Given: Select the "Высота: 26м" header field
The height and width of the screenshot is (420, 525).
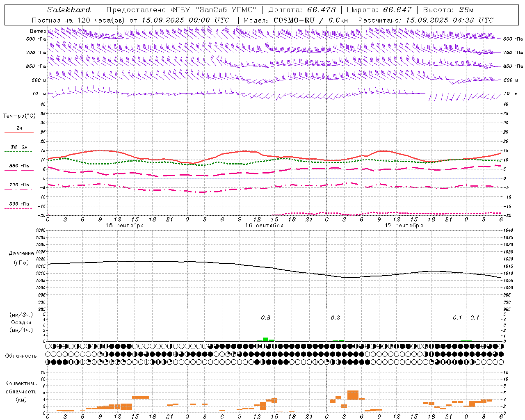Looking at the screenshot, I should click(x=448, y=10).
